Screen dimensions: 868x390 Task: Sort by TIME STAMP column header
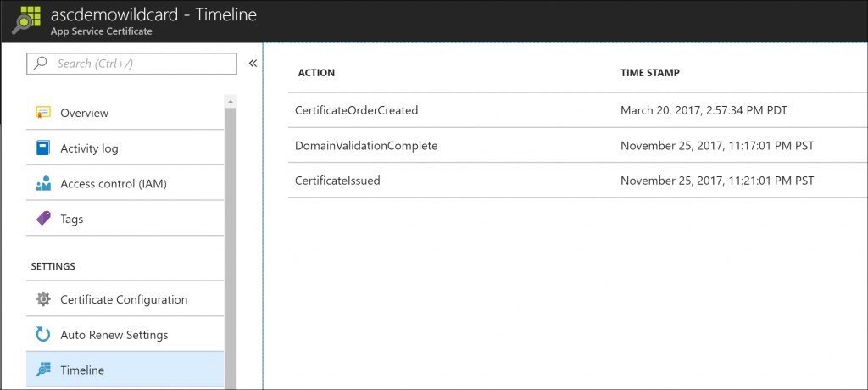649,73
